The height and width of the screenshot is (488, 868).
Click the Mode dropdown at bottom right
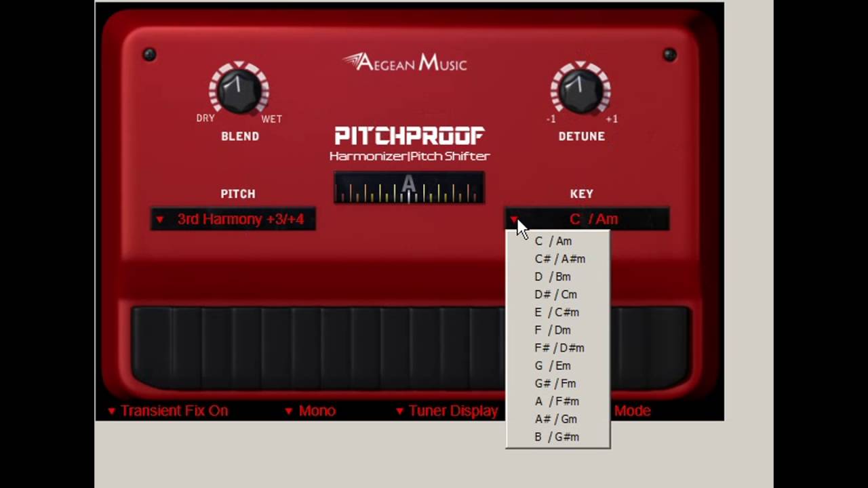point(632,411)
